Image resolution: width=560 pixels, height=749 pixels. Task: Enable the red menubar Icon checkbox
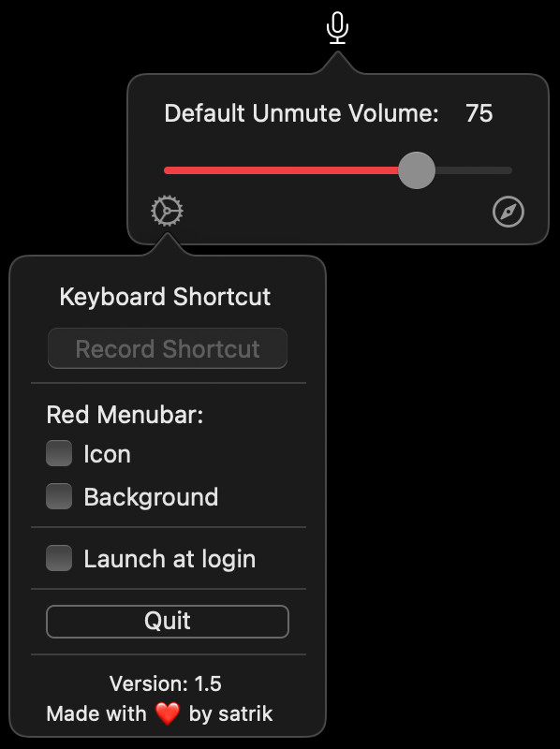point(59,453)
